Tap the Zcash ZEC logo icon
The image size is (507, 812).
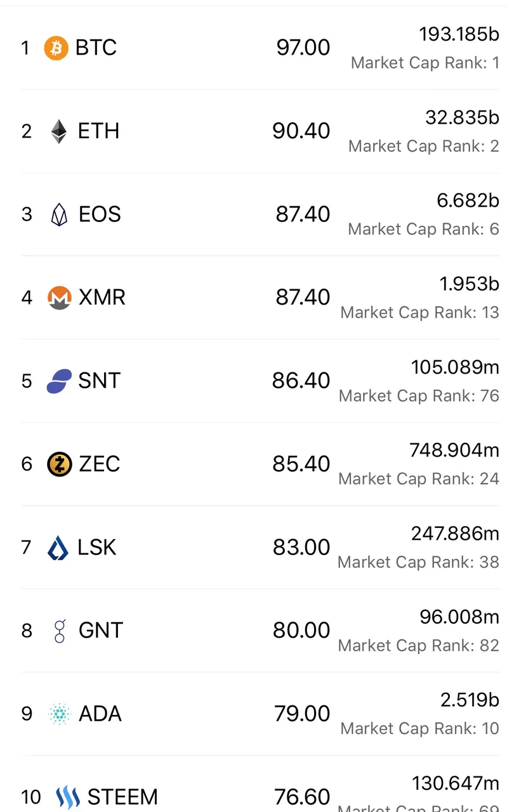(60, 464)
